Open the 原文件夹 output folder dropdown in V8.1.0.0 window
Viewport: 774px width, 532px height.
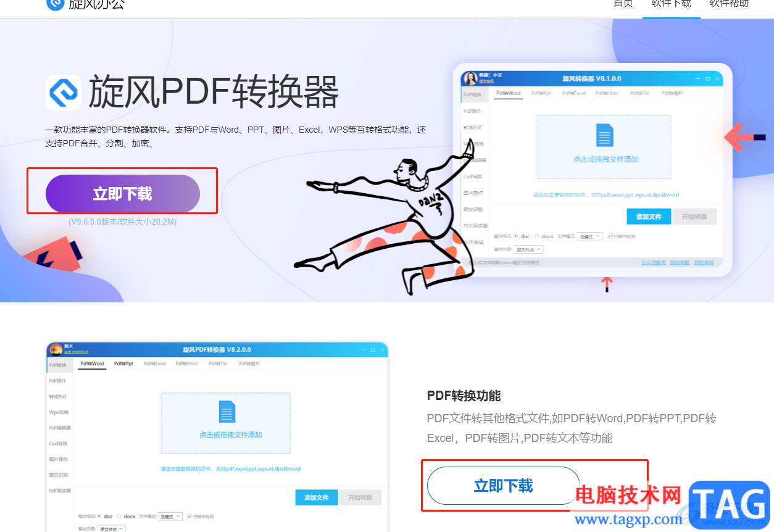coord(529,249)
